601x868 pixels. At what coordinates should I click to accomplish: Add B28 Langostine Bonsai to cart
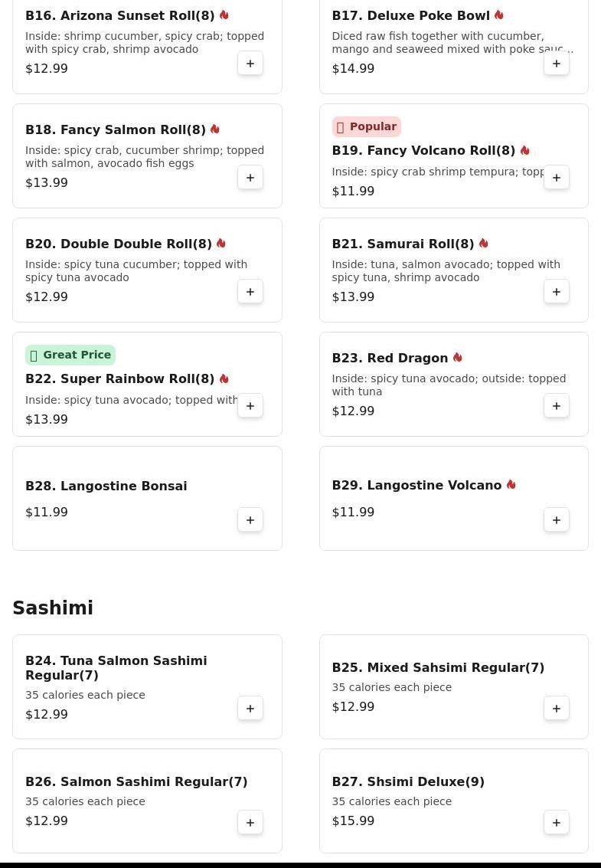coord(250,520)
